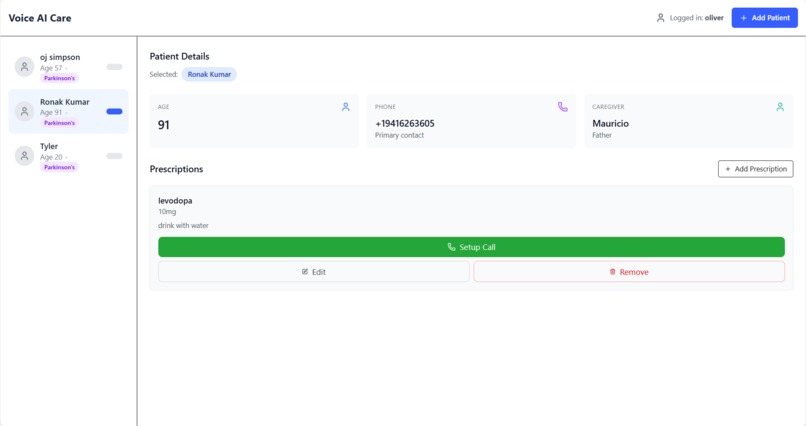Viewport: 806px width, 426px height.
Task: Click the Father relationship label
Action: click(x=602, y=135)
